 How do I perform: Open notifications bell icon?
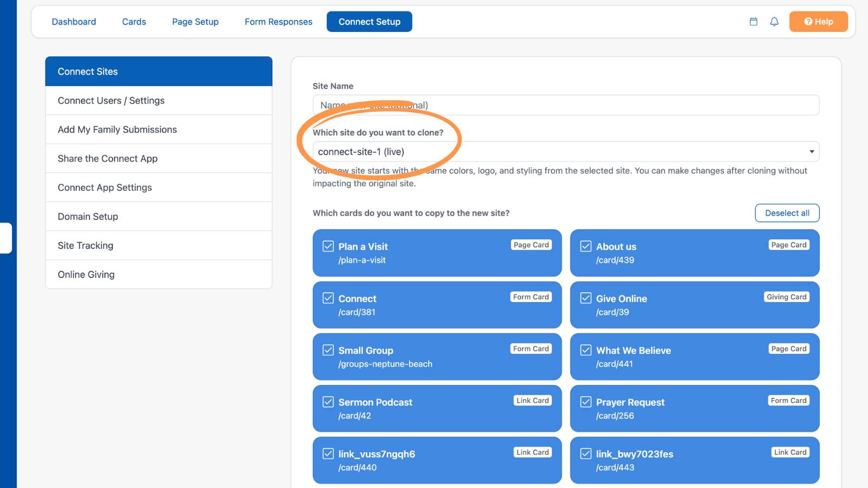point(774,22)
